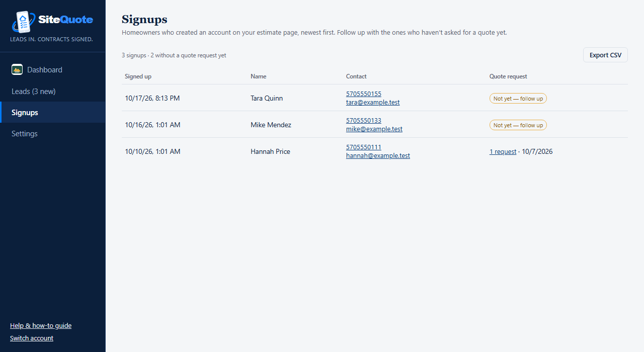
Task: Click the 'LEADS IN. CONTRACTS SIGNED.' tagline
Action: (x=51, y=39)
